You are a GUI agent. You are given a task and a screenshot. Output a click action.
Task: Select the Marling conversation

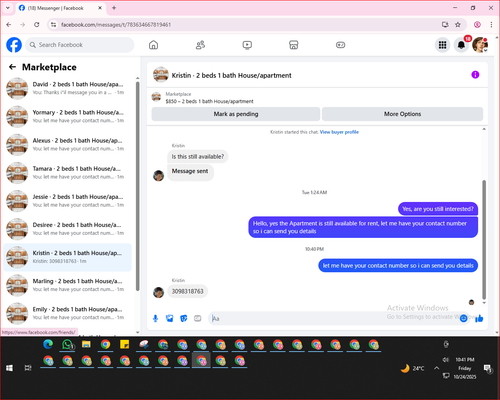[67, 285]
